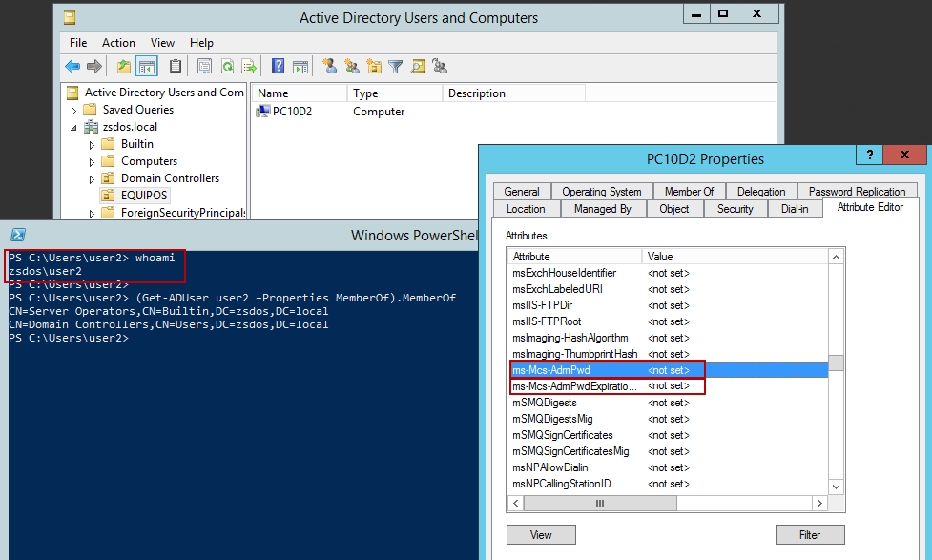The image size is (932, 560).
Task: Sort by the Name column header
Action: point(300,93)
